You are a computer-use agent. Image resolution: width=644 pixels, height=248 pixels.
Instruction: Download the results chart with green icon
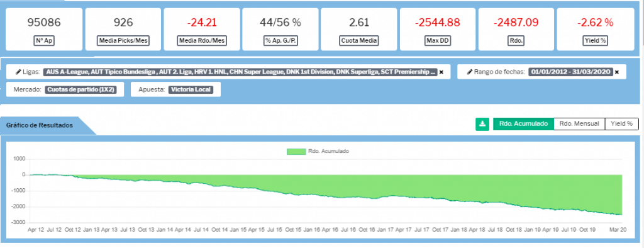click(x=482, y=124)
